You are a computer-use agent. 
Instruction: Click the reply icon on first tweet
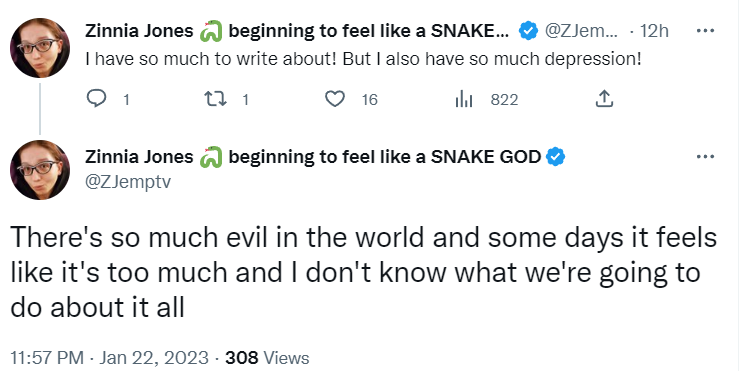[x=97, y=99]
